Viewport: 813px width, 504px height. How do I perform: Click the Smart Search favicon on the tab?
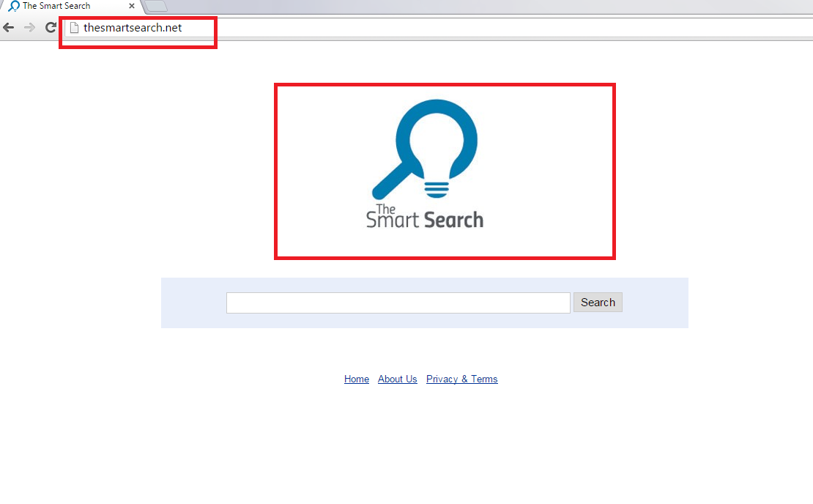14,6
